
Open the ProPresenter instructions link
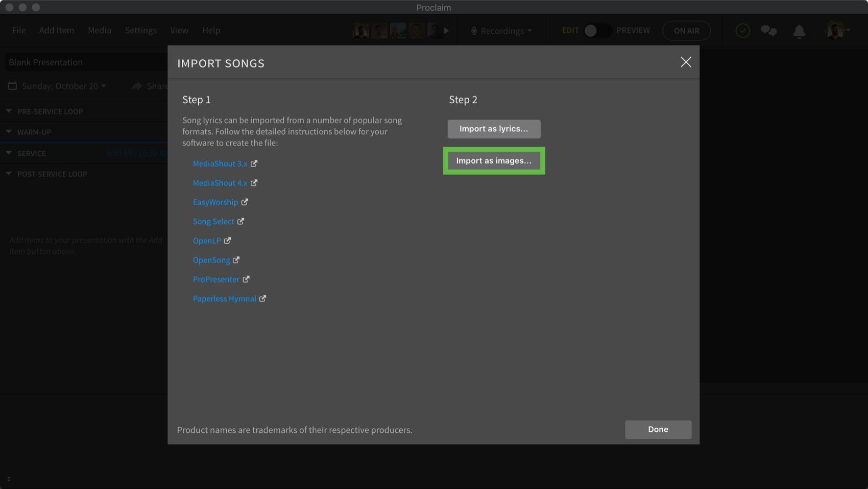pyautogui.click(x=216, y=279)
